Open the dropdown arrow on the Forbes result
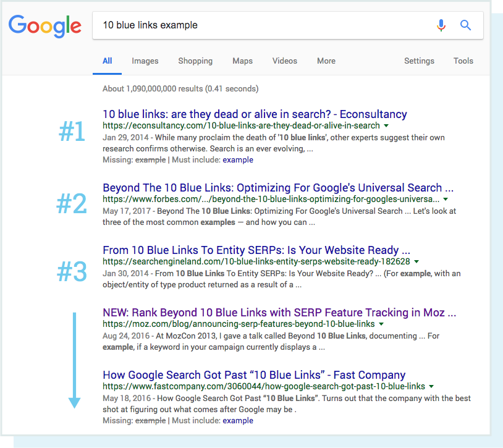The image size is (503, 448). [445, 199]
